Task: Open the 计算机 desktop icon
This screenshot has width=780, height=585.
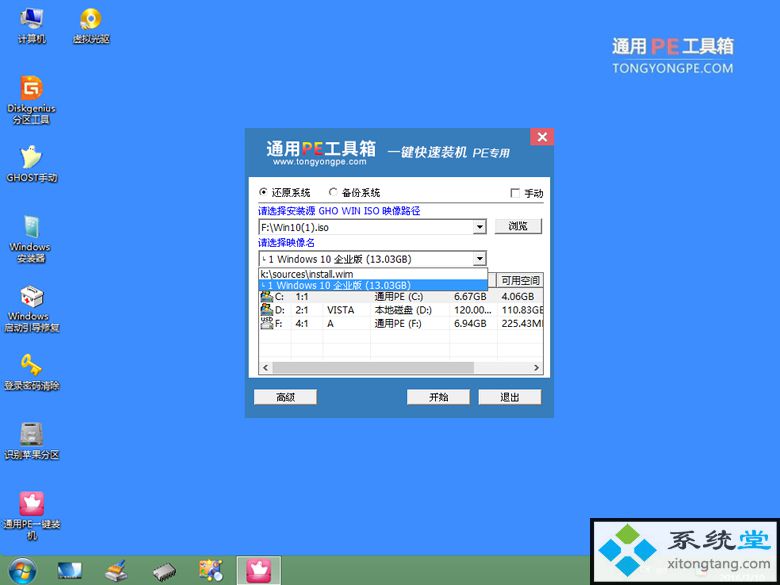Action: 32,26
